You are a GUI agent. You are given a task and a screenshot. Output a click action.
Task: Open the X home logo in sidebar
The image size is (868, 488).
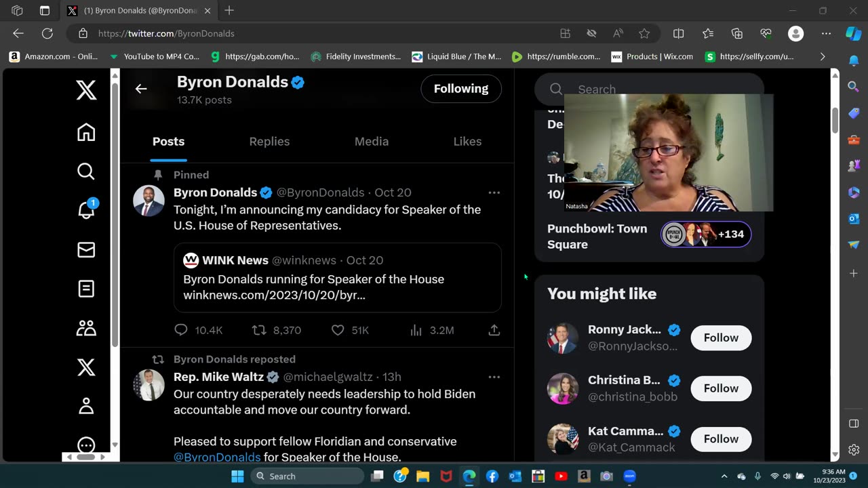coord(86,89)
